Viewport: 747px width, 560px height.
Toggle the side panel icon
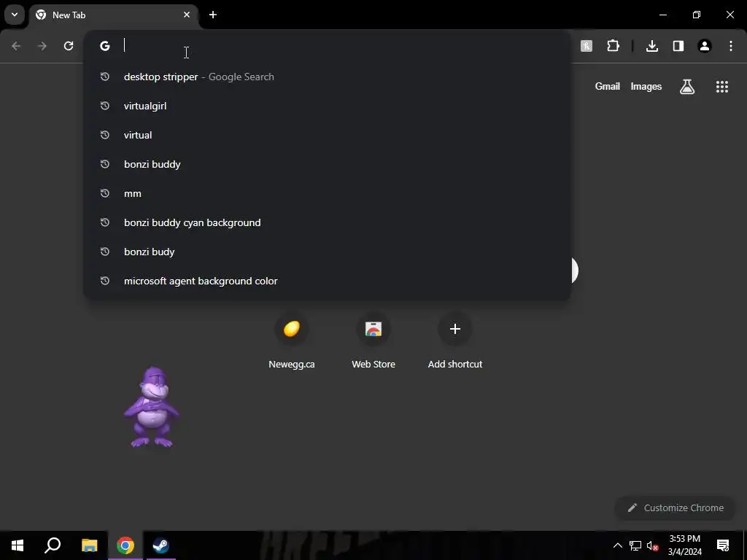click(x=678, y=46)
